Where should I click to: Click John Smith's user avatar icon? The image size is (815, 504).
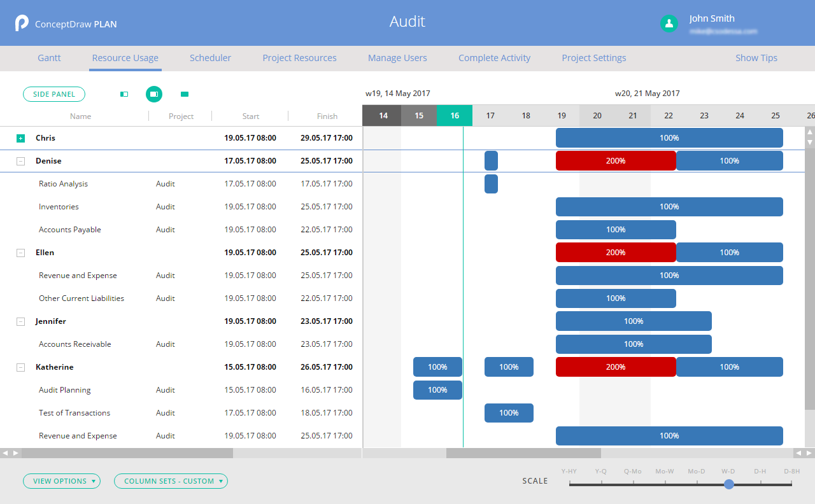[x=669, y=24]
